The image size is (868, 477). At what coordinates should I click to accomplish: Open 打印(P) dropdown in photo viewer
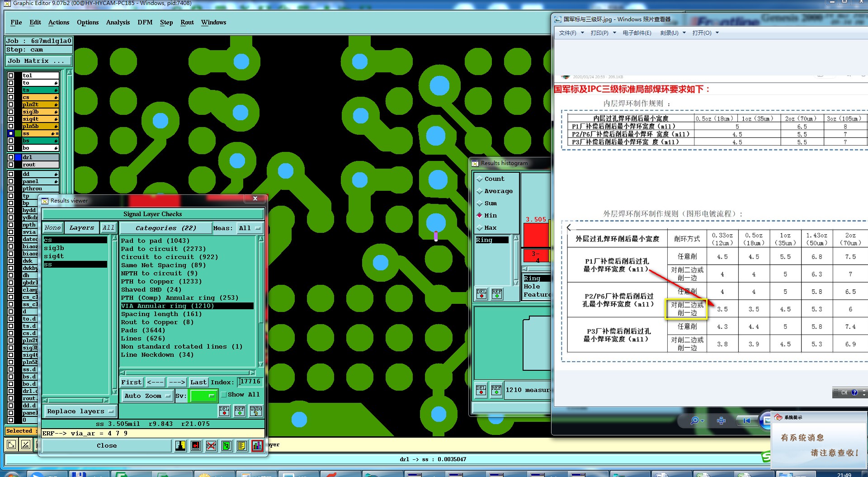point(603,33)
